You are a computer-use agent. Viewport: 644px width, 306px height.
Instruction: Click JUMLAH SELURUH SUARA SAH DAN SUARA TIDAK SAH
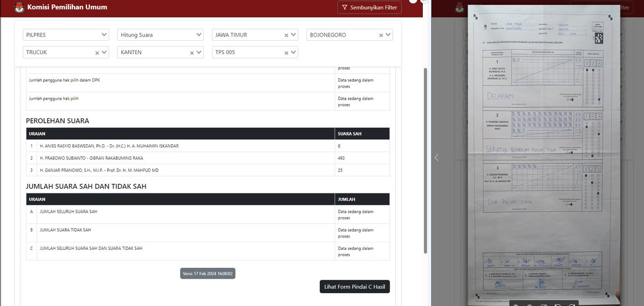point(91,248)
